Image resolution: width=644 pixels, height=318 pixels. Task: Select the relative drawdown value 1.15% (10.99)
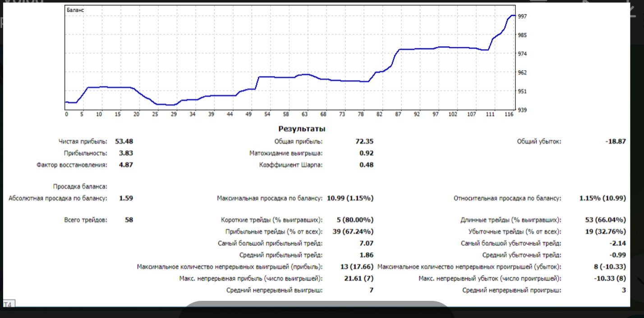(x=603, y=198)
